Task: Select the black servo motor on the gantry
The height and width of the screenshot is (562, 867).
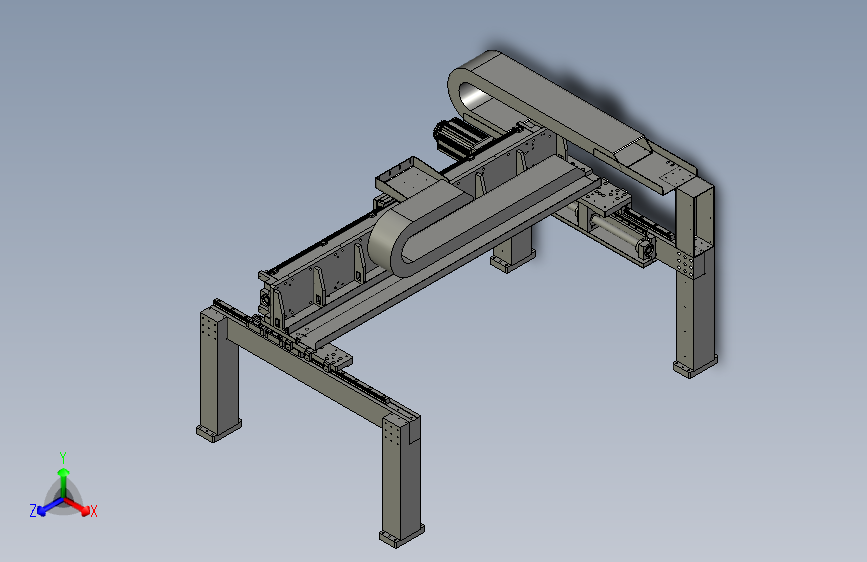Action: [x=461, y=136]
